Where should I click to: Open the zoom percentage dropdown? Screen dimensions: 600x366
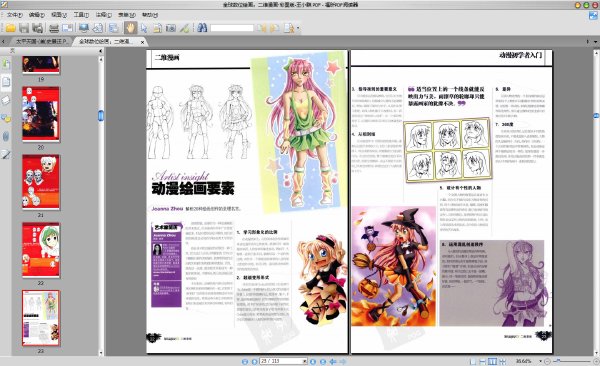(540, 361)
